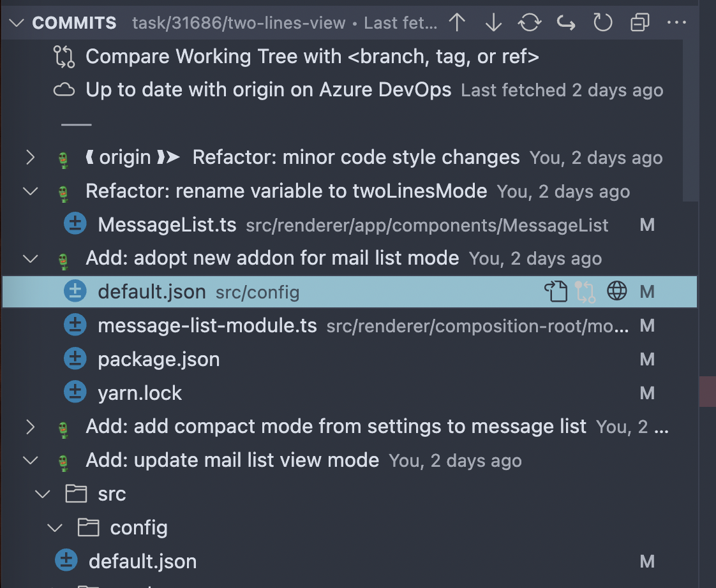The image size is (716, 588).
Task: Collapse the config folder chevron
Action: tap(55, 528)
